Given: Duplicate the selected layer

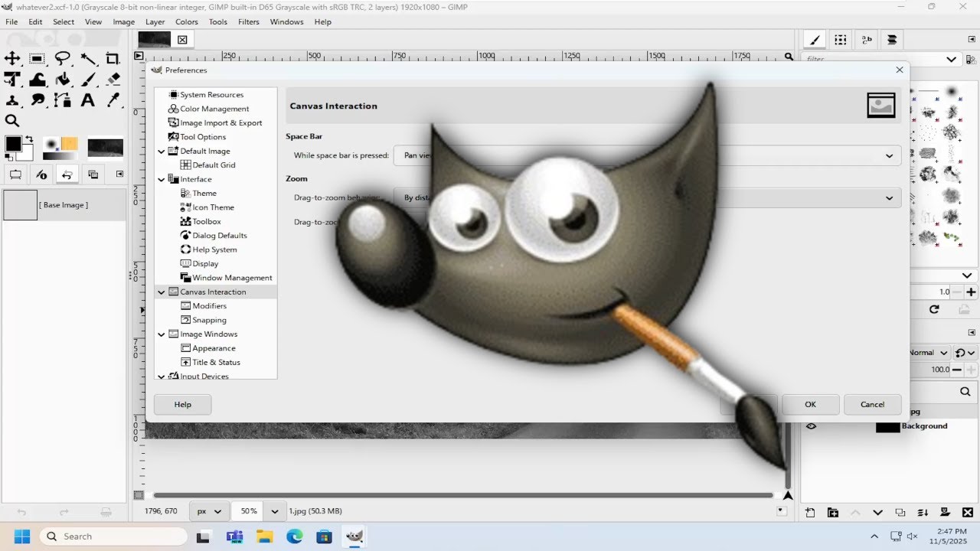Looking at the screenshot, I should click(x=900, y=513).
